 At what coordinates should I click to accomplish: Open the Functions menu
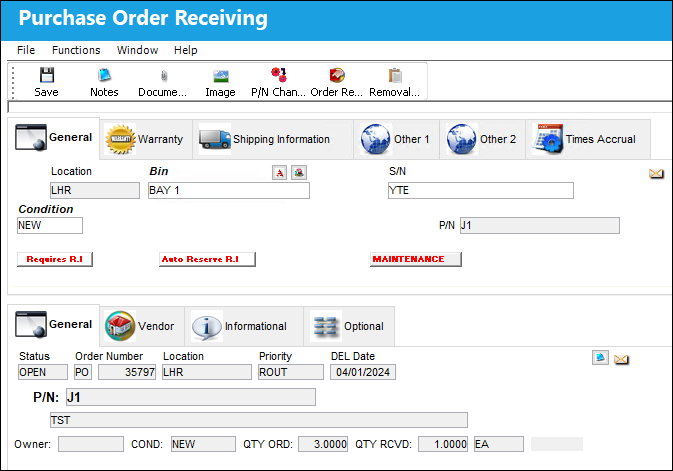pos(76,50)
